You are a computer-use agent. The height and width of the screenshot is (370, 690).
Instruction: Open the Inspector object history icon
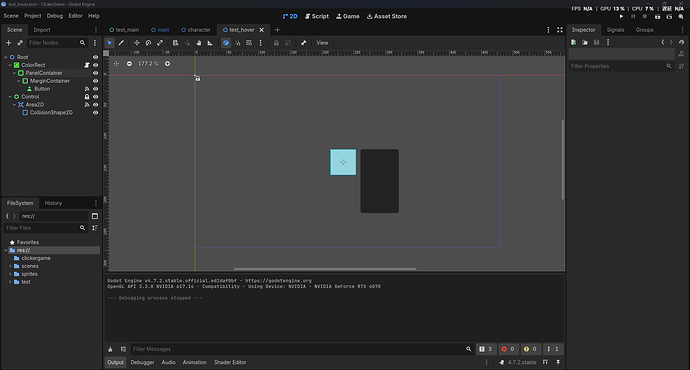tap(681, 42)
